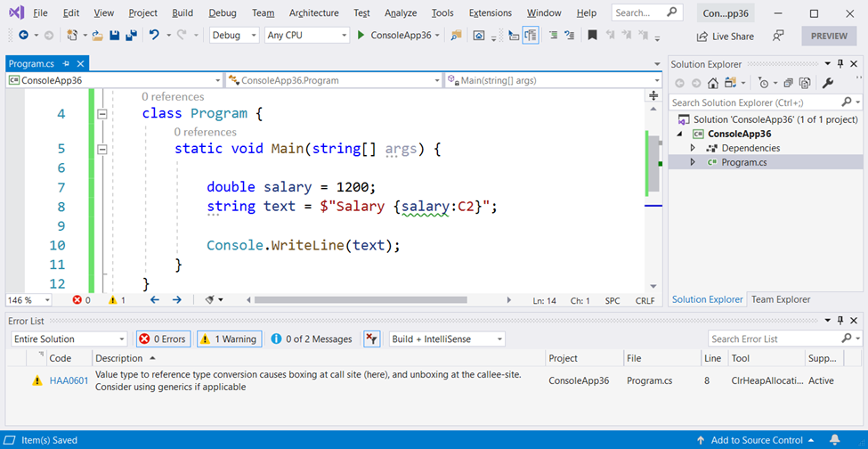Open Properties wrench icon in Solution Explorer
The width and height of the screenshot is (868, 449).
tap(827, 83)
